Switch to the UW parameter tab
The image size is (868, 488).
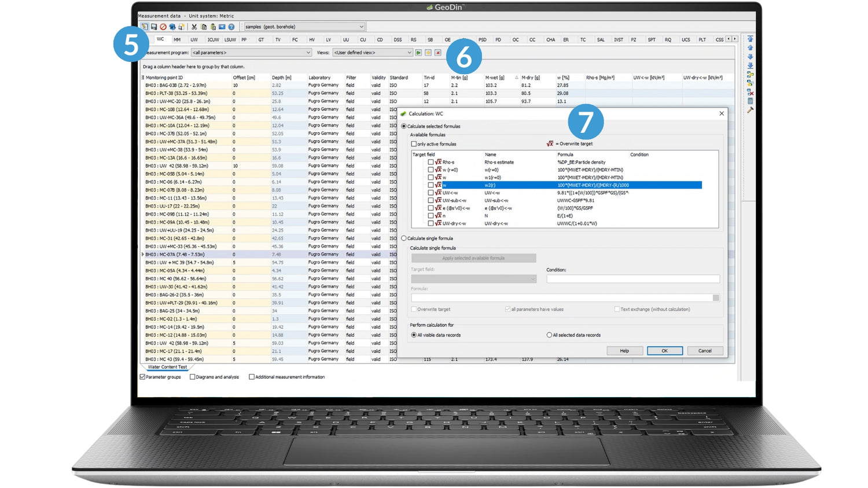194,40
